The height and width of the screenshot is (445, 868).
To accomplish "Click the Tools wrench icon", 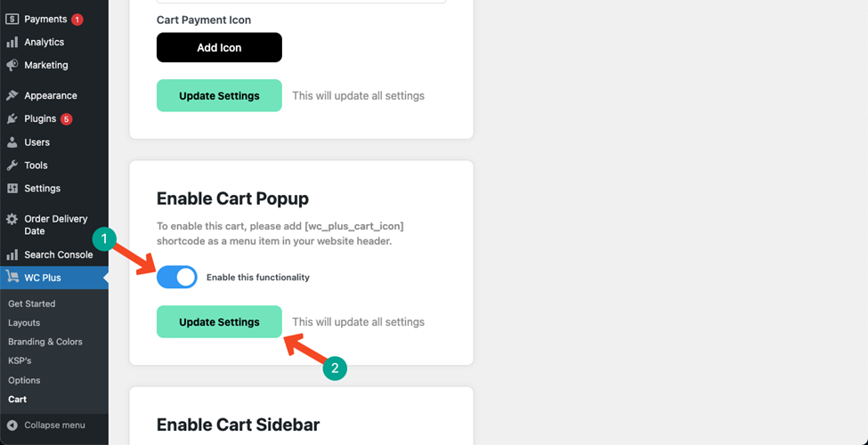I will coord(12,166).
